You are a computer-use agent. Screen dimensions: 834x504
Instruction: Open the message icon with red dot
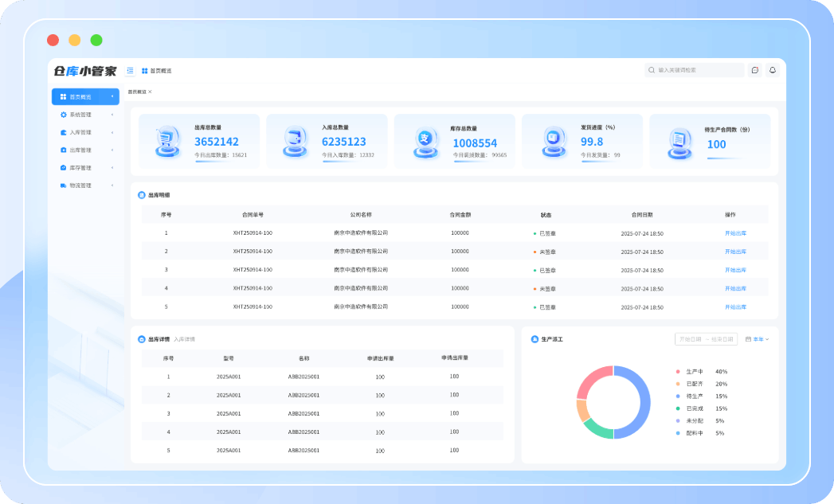point(754,70)
